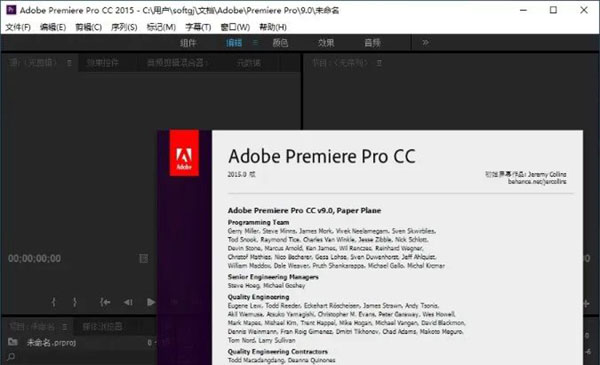The height and width of the screenshot is (365, 600).
Task: Click the Quality Engineering heading
Action: pos(258,297)
